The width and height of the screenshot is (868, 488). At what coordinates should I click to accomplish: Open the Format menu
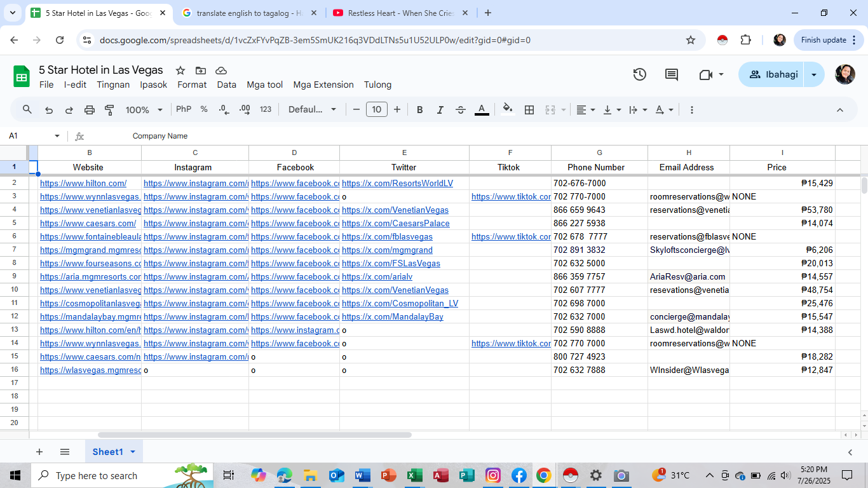click(192, 85)
